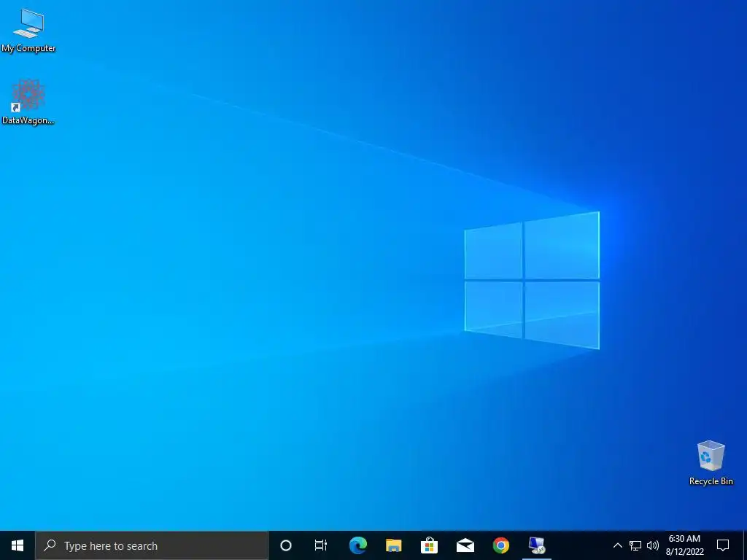Open Task View on the taskbar
Image resolution: width=747 pixels, height=560 pixels.
point(321,545)
